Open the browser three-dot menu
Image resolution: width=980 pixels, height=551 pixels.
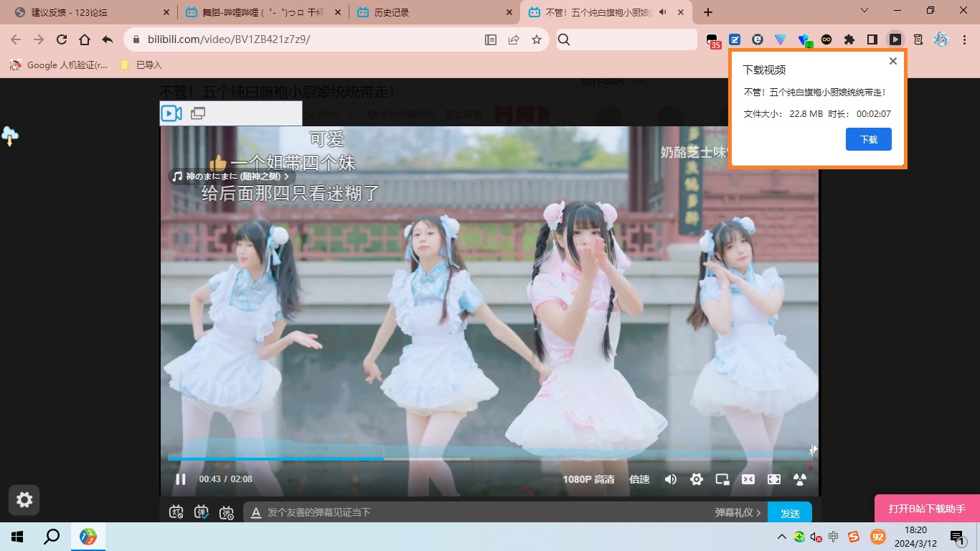tap(964, 40)
